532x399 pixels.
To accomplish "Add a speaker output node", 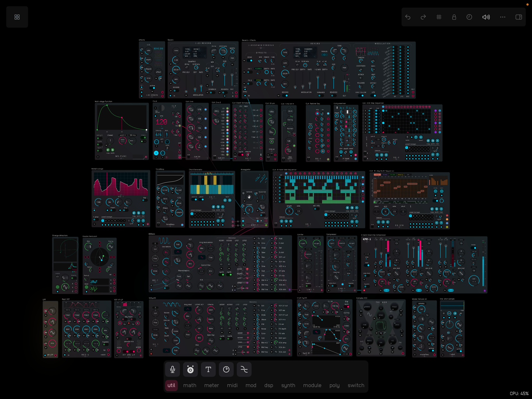I will click(190, 369).
